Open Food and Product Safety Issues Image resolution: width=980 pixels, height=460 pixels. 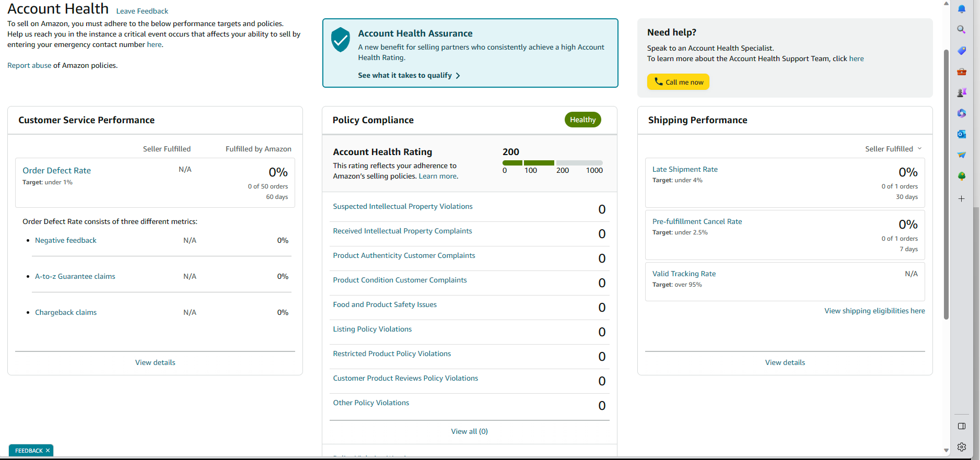point(385,304)
